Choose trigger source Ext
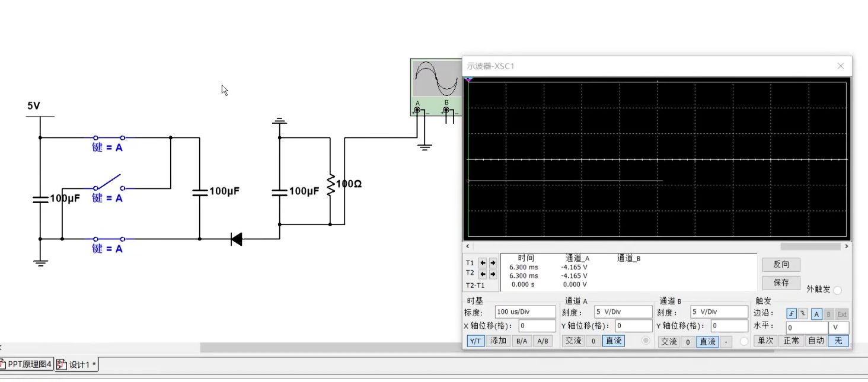The height and width of the screenshot is (382, 868). pyautogui.click(x=842, y=314)
